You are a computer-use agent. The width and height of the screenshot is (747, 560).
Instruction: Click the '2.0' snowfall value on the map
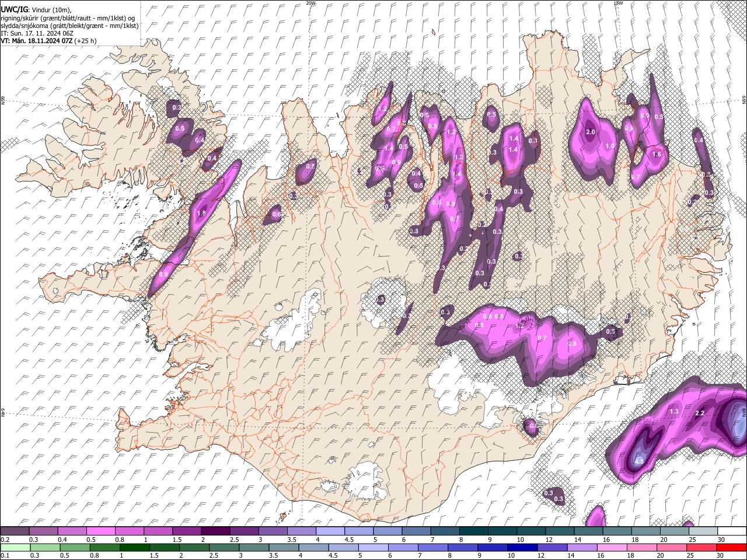point(591,132)
